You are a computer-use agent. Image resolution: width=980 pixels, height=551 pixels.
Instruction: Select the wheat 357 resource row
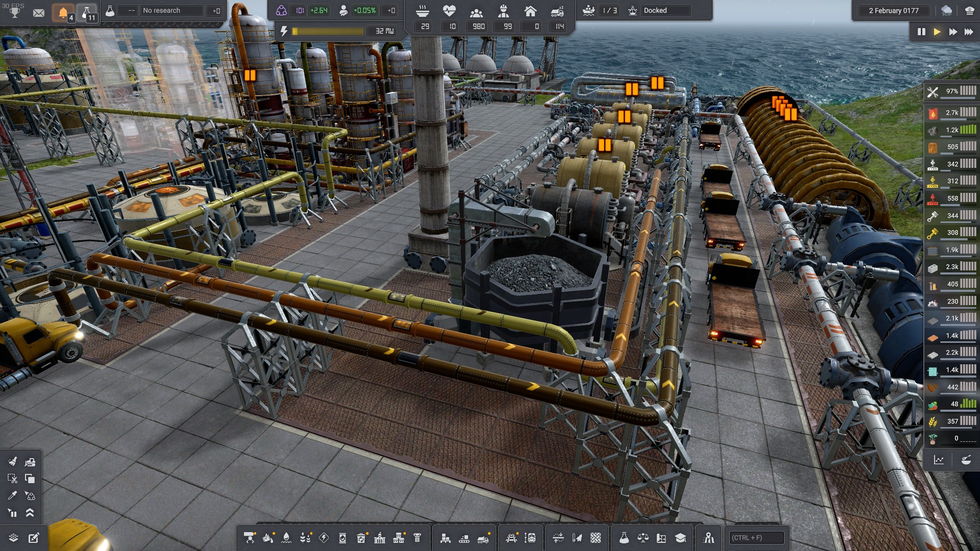click(x=952, y=421)
